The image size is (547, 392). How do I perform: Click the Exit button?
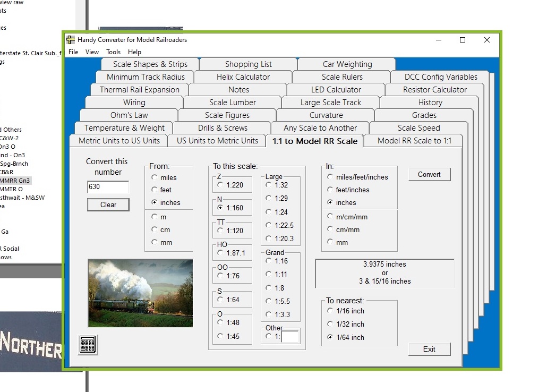429,349
